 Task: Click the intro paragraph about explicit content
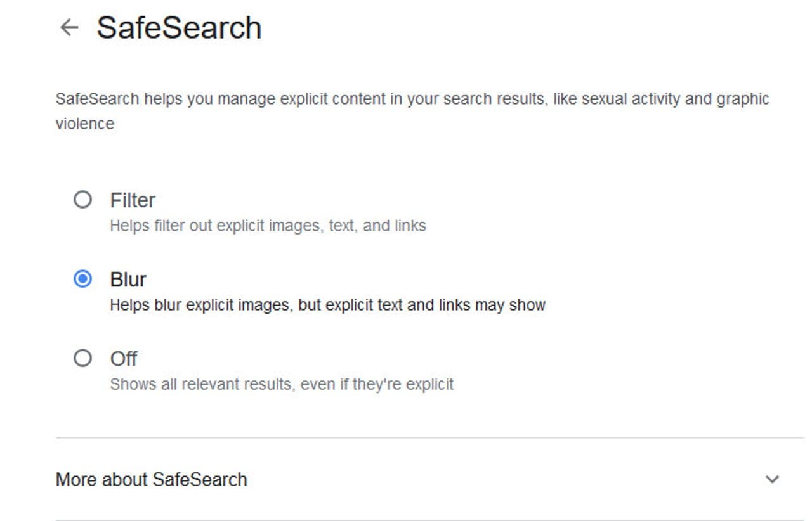click(x=412, y=100)
